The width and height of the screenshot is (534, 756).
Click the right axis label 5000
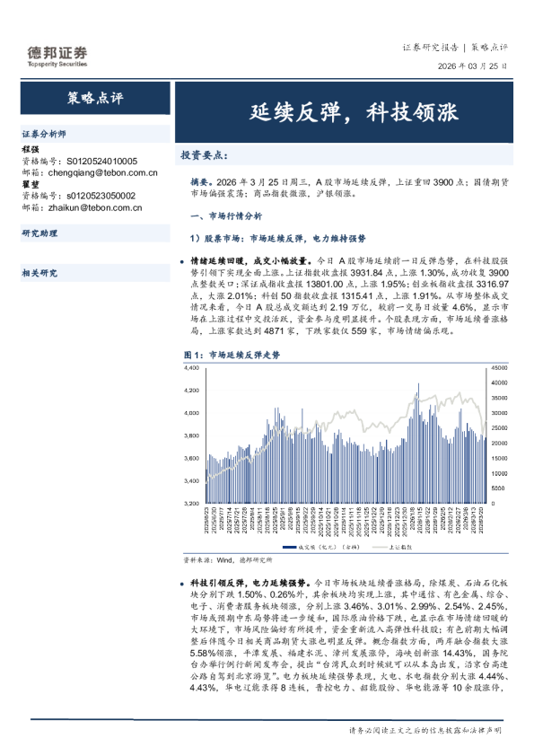click(498, 488)
